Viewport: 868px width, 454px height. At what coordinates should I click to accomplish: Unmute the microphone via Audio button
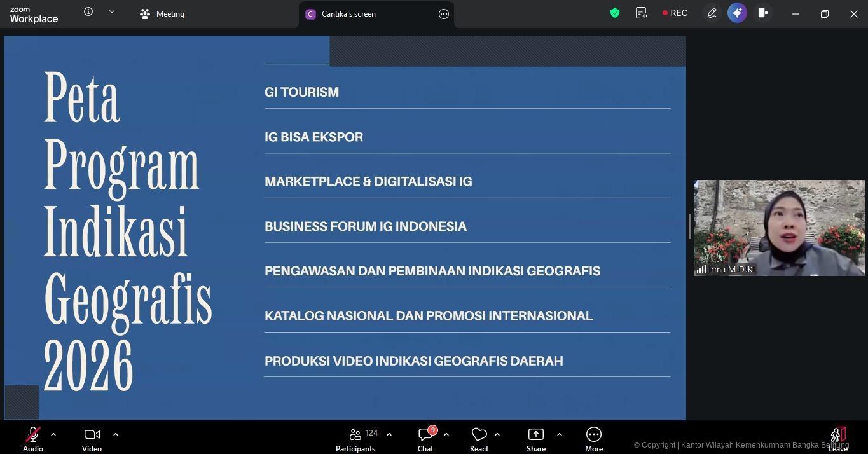tap(33, 439)
